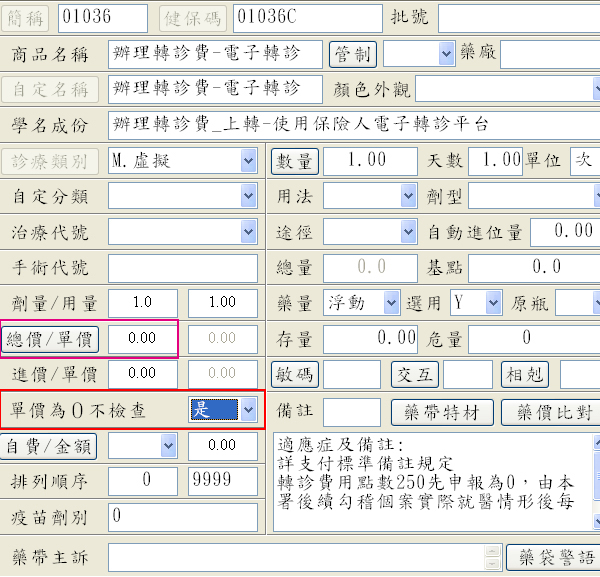Expand the 選用 dropdown showing Y
This screenshot has height=577, width=600.
[493, 302]
